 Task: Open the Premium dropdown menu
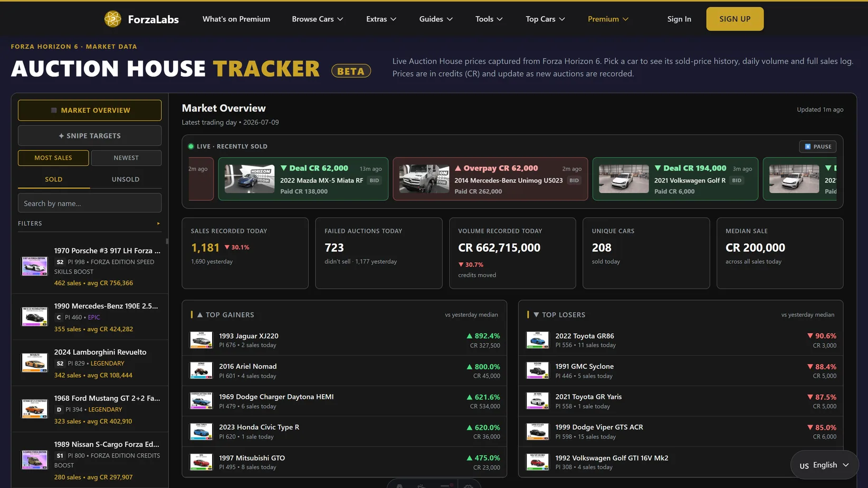coord(608,19)
